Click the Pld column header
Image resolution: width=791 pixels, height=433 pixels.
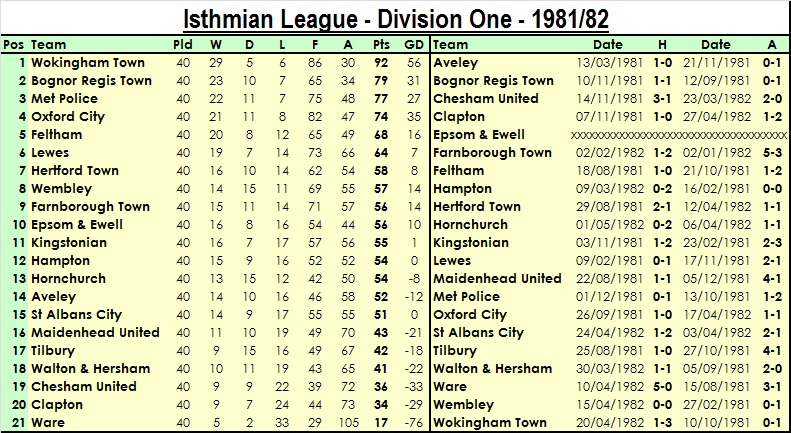pyautogui.click(x=183, y=45)
